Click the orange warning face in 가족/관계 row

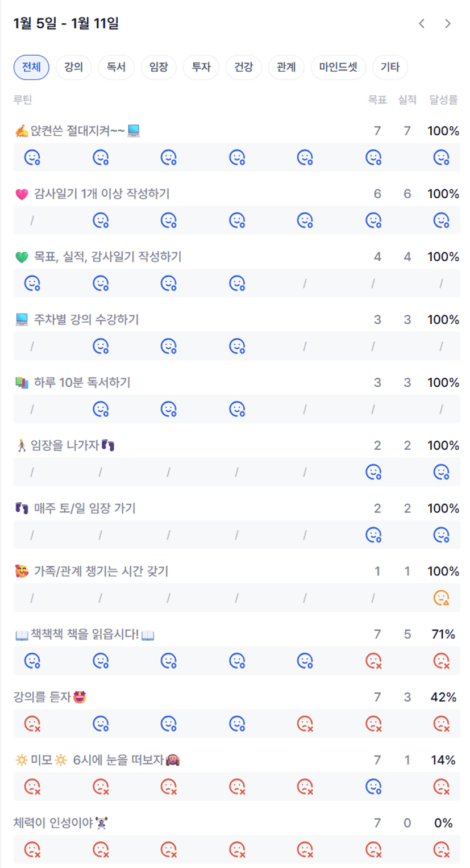pos(441,598)
